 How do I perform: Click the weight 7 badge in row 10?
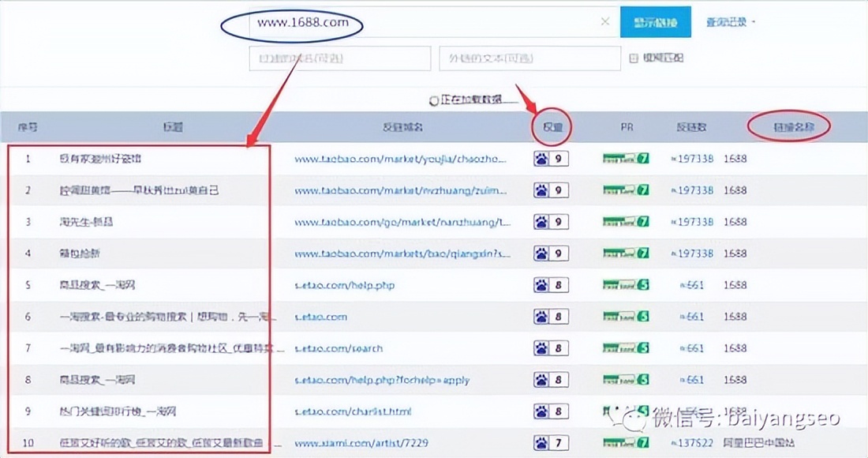[x=550, y=443]
